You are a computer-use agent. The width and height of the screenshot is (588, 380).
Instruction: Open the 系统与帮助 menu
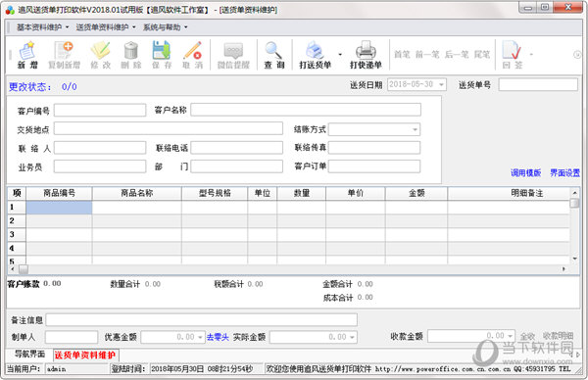[165, 27]
